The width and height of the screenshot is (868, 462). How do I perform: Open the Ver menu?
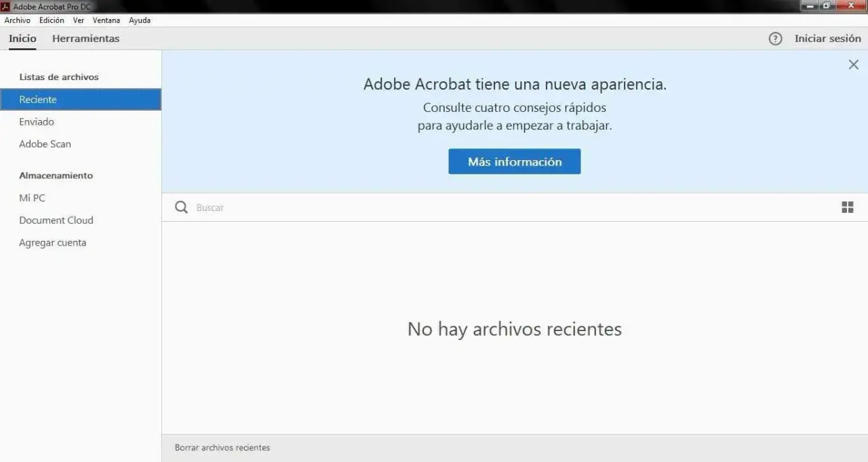(x=79, y=20)
